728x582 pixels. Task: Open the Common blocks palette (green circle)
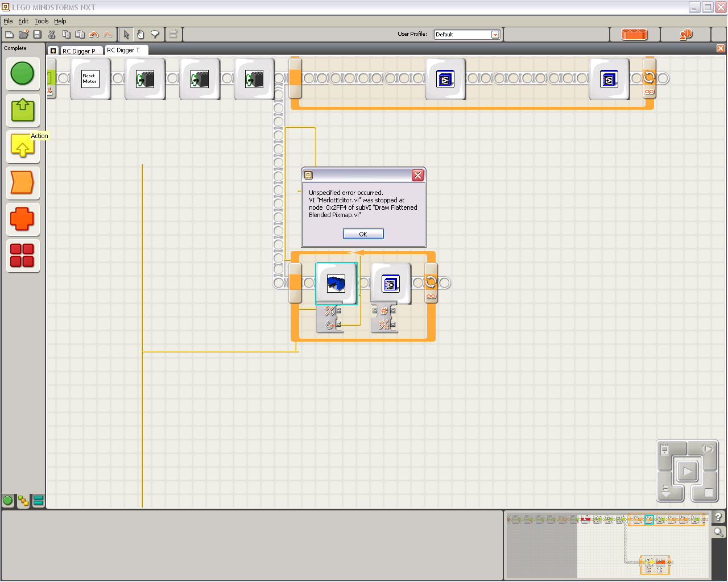point(23,74)
